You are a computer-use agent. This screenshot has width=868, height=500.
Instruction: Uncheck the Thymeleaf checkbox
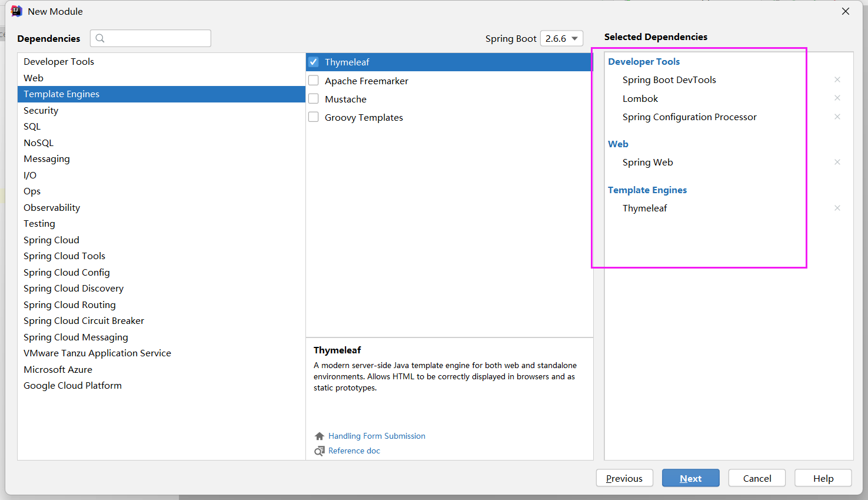point(314,62)
